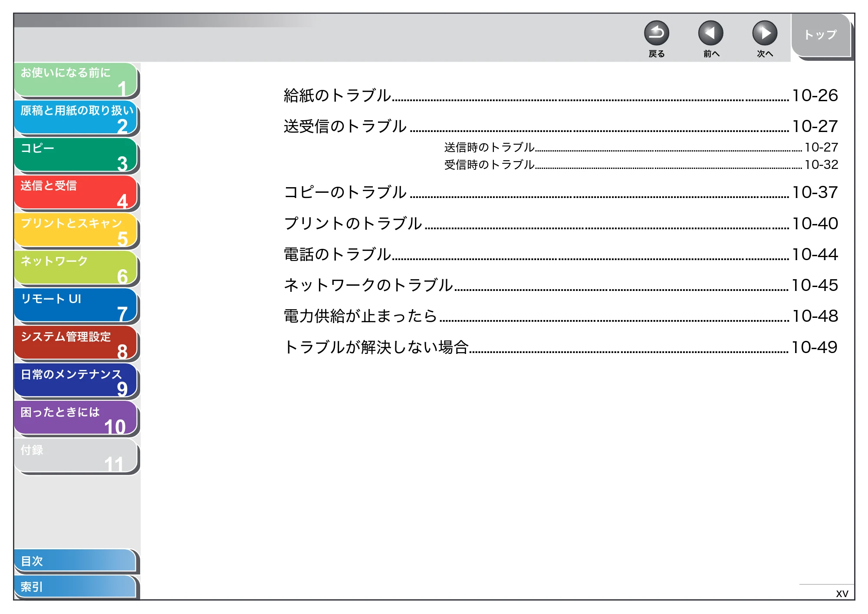The width and height of the screenshot is (868, 614).
Task: Click page number 10-32
Action: click(821, 165)
